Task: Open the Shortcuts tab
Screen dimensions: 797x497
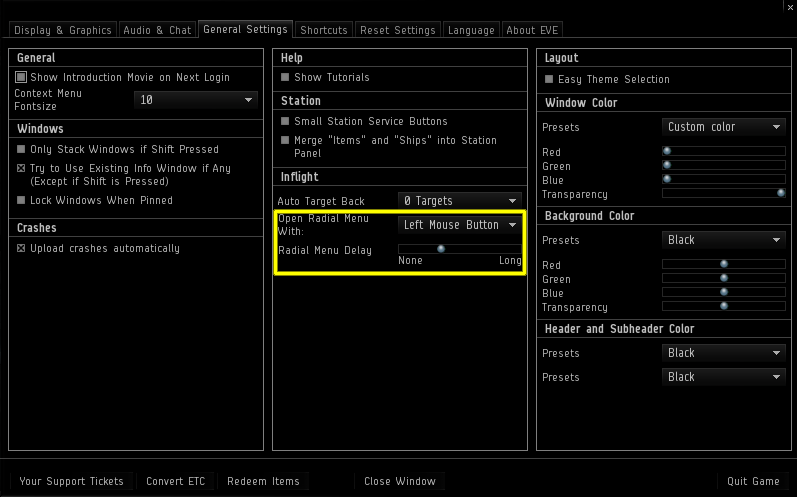Action: point(324,30)
